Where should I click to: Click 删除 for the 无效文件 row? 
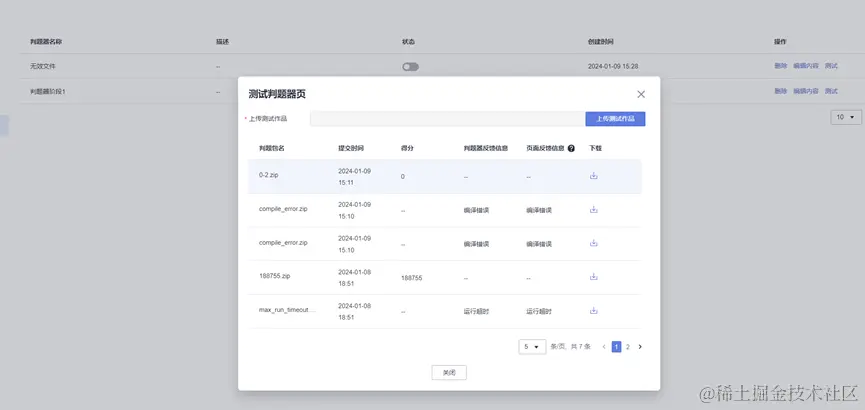(x=780, y=66)
